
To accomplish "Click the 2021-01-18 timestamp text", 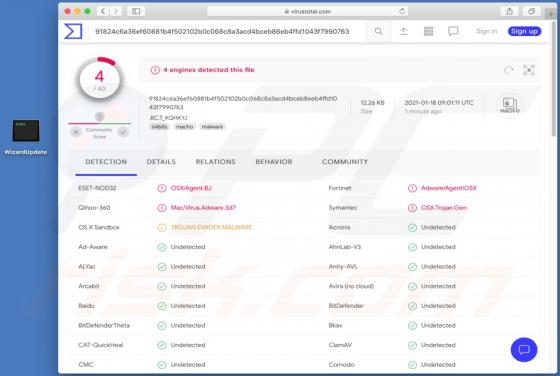I will tap(439, 103).
